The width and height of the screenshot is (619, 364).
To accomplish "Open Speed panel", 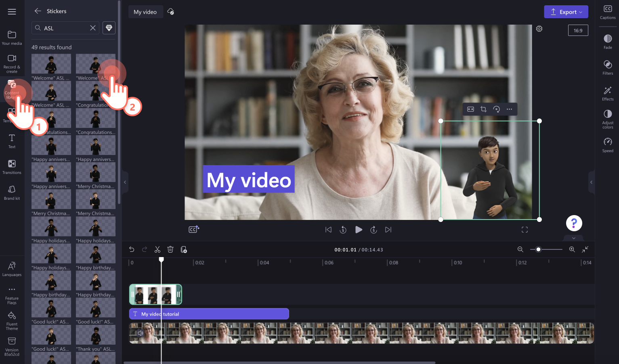I will pyautogui.click(x=608, y=145).
